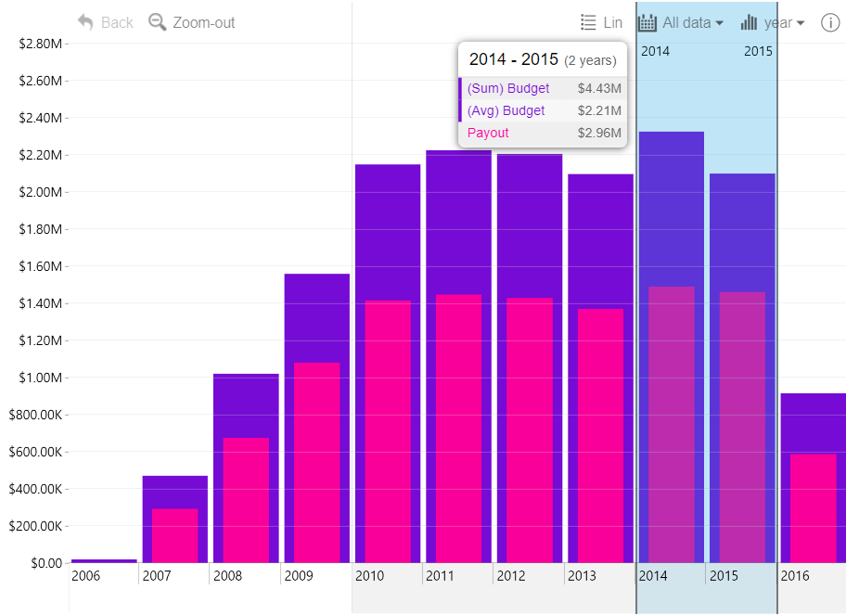
Task: Click the Zoom-out magnifier icon
Action: [x=158, y=22]
